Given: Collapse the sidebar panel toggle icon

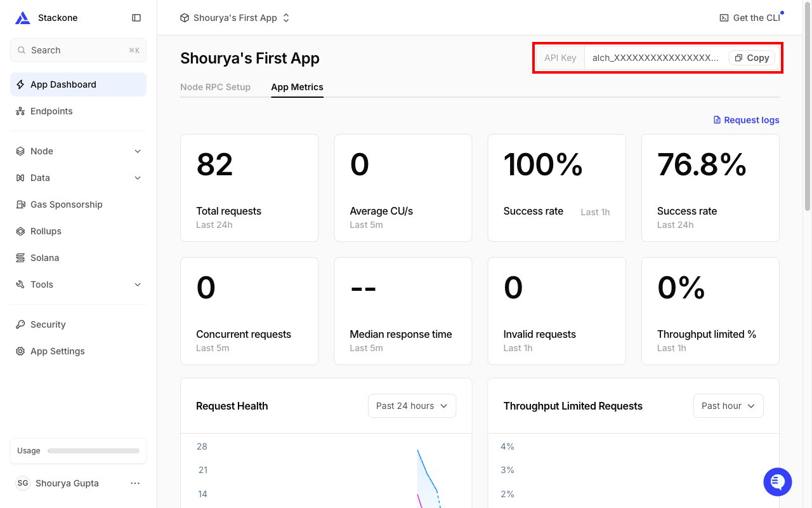Looking at the screenshot, I should pos(136,18).
